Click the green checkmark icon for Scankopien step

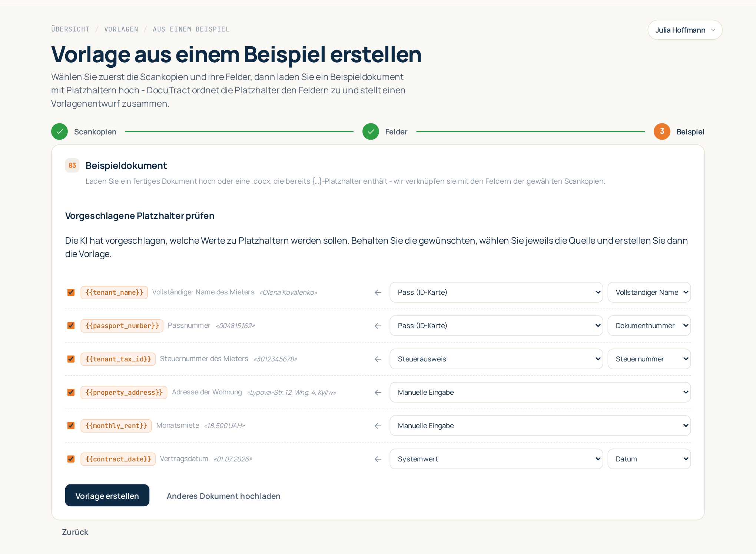59,131
